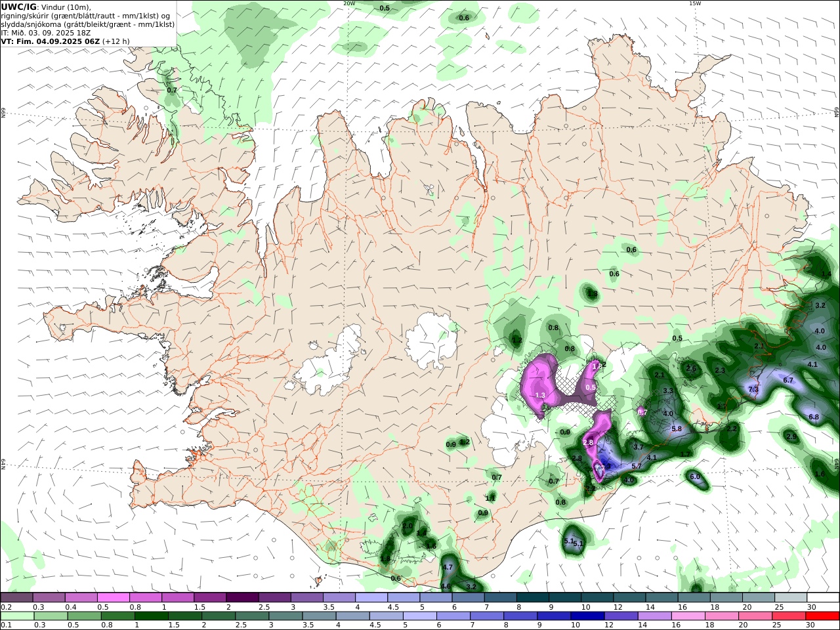The height and width of the screenshot is (630, 840).
Task: Click the 0.2–0.3 swatch in upper snow legend
Action: click(16, 597)
